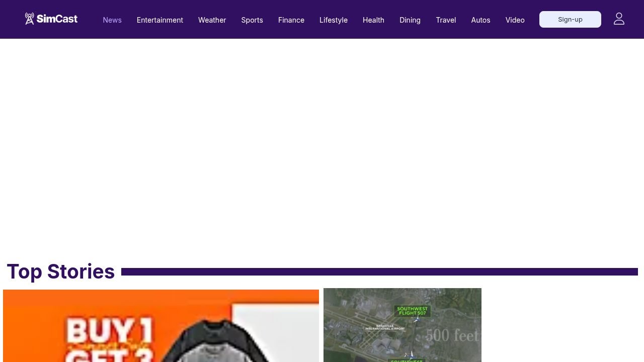Screen dimensions: 644x362
Task: Open the Southwest Flight 507 map story
Action: [403, 325]
